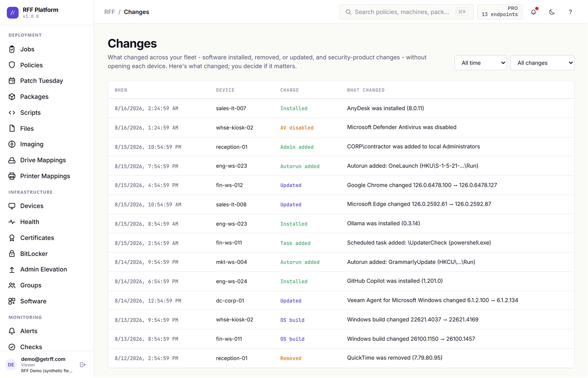Click the Imaging disc icon
Image resolution: width=588 pixels, height=378 pixels.
(x=12, y=144)
